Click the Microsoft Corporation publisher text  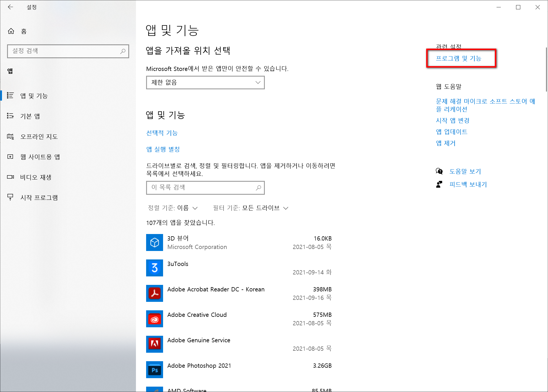pyautogui.click(x=197, y=247)
